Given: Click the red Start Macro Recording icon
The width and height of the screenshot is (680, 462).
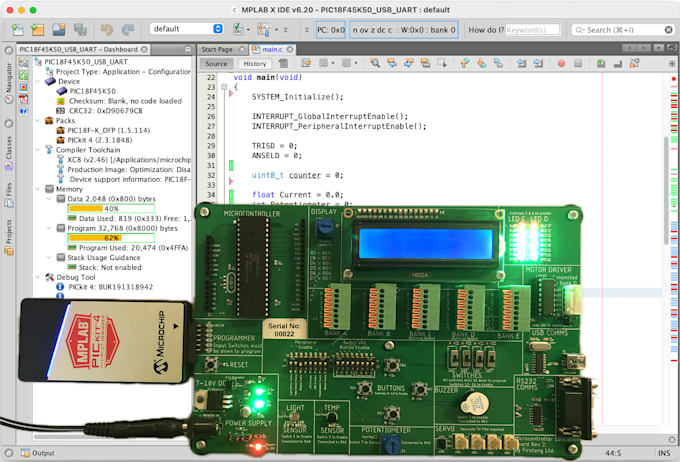Looking at the screenshot, I should click(561, 63).
